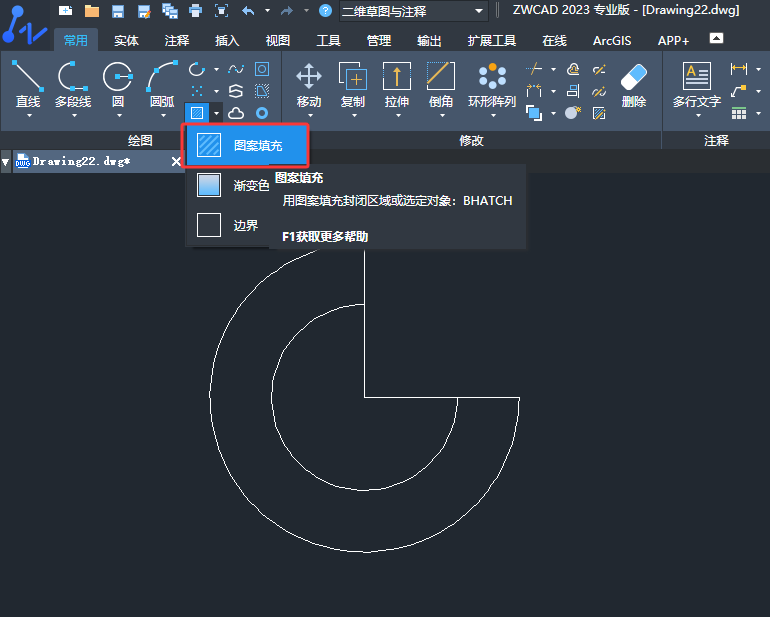The image size is (770, 617).
Task: Select the 圆 (Circle) tool
Action: tap(118, 84)
